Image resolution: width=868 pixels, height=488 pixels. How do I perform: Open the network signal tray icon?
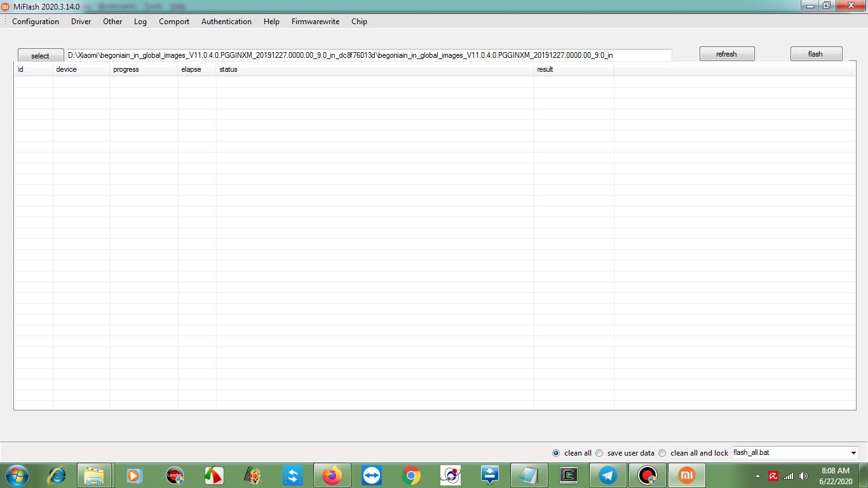tap(789, 476)
